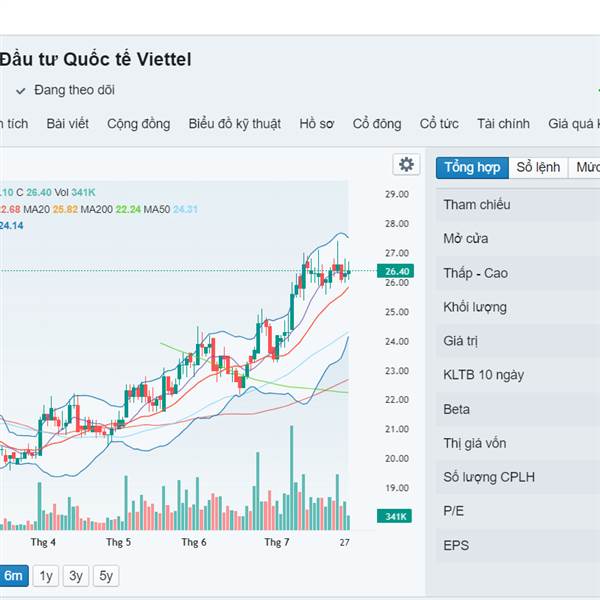Viewport: 600px width, 600px height.
Task: Select the 1y chart range
Action: click(46, 576)
